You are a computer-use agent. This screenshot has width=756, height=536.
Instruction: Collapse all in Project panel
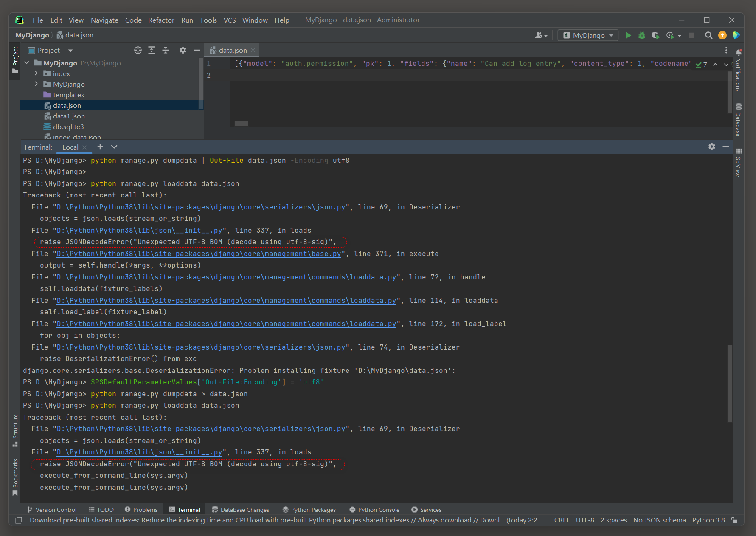pyautogui.click(x=166, y=50)
